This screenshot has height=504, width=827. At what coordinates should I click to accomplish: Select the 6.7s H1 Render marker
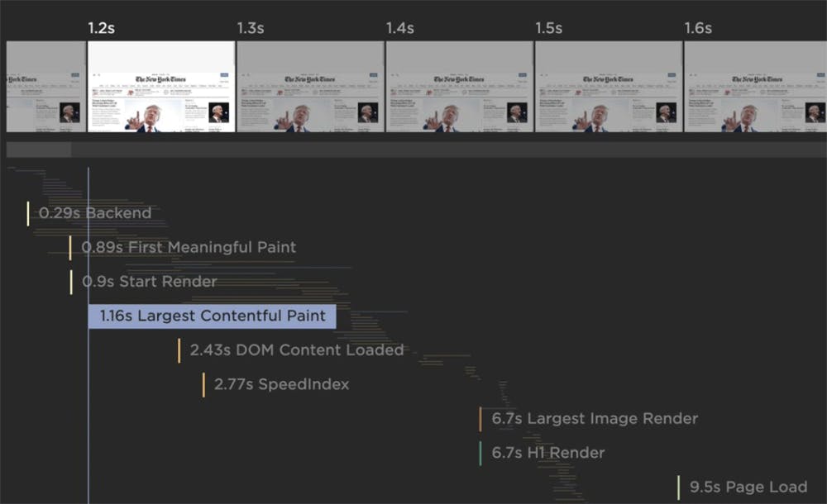(547, 453)
